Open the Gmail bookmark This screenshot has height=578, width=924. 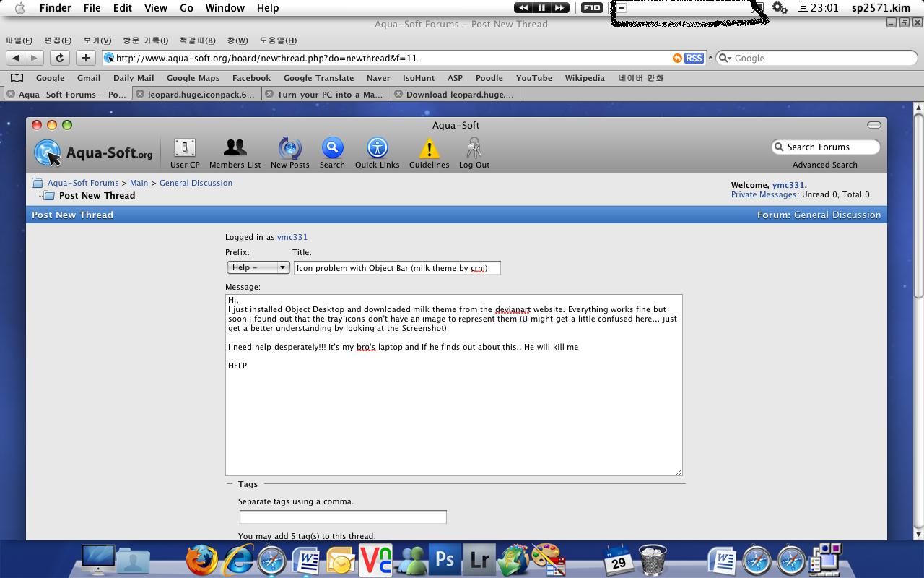89,78
